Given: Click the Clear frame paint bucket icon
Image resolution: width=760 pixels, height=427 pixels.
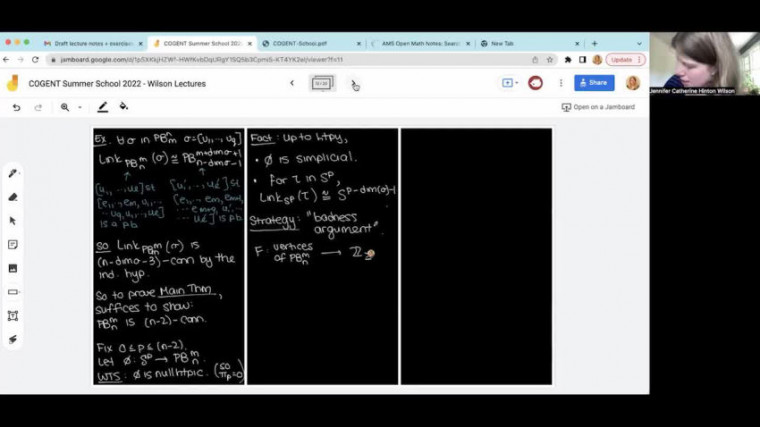Looking at the screenshot, I should pos(124,107).
